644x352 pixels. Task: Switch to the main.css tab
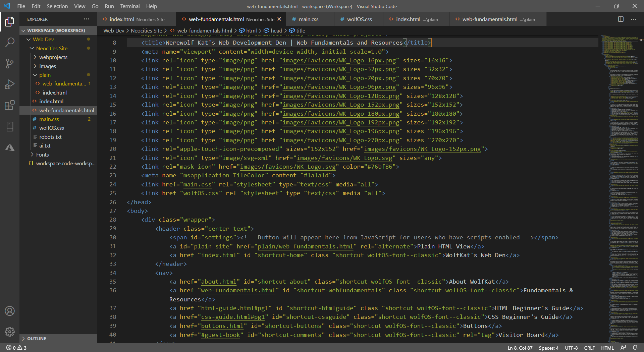(308, 19)
